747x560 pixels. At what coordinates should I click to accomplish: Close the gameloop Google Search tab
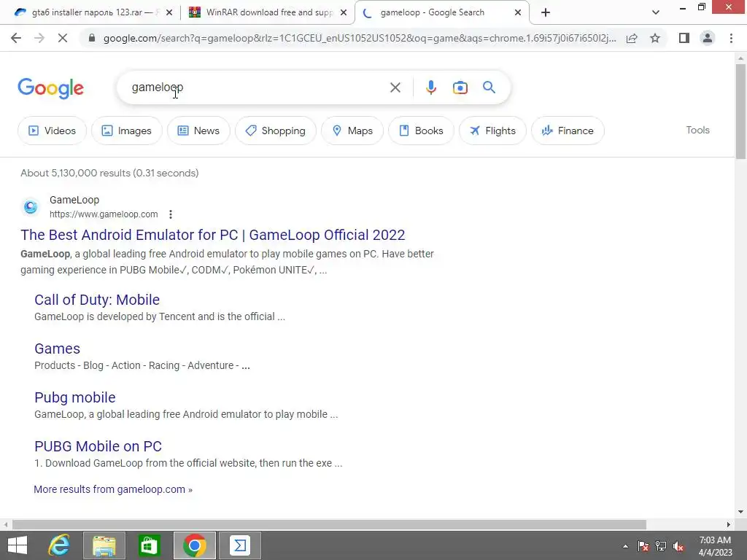point(518,13)
